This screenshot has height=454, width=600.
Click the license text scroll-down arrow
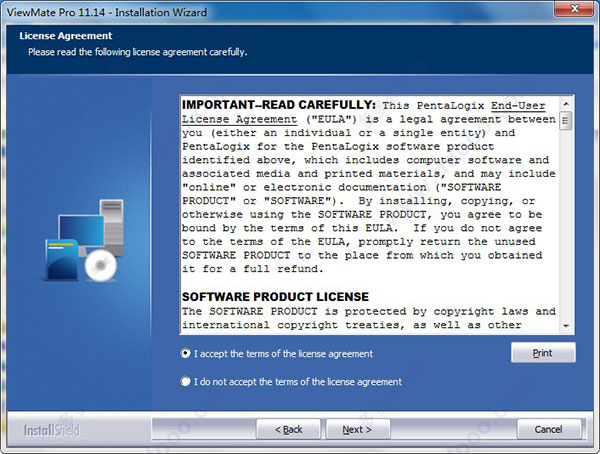coord(566,326)
